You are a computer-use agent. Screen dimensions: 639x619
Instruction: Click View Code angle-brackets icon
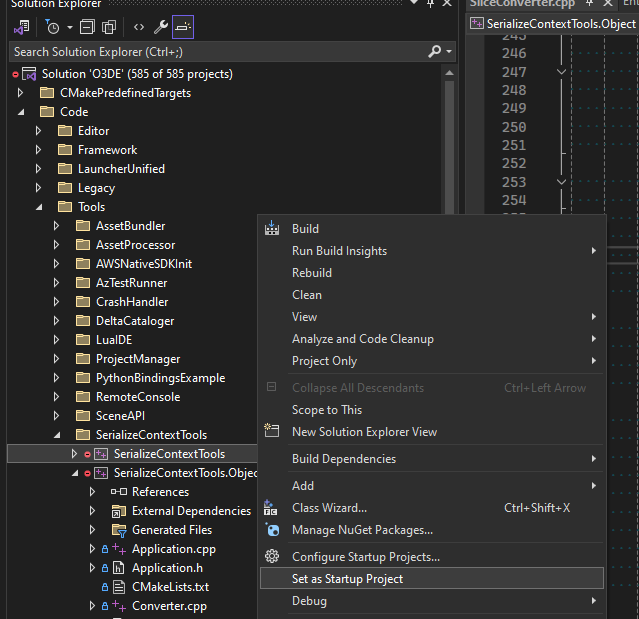click(139, 27)
